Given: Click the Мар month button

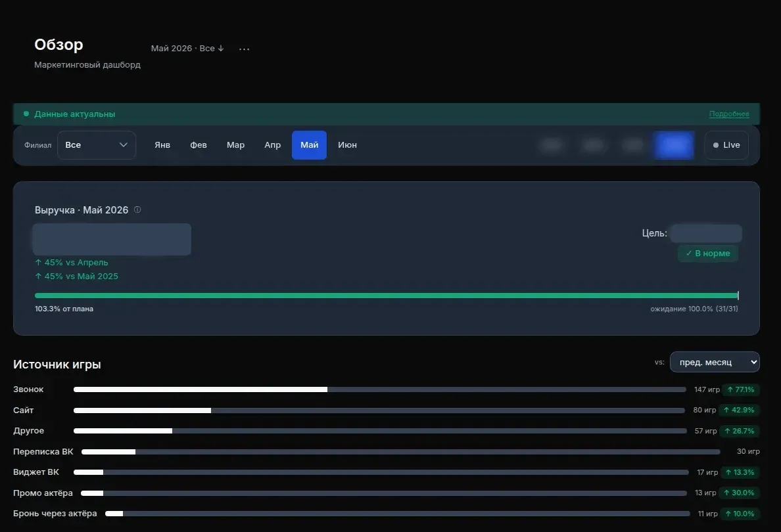Looking at the screenshot, I should coord(235,144).
